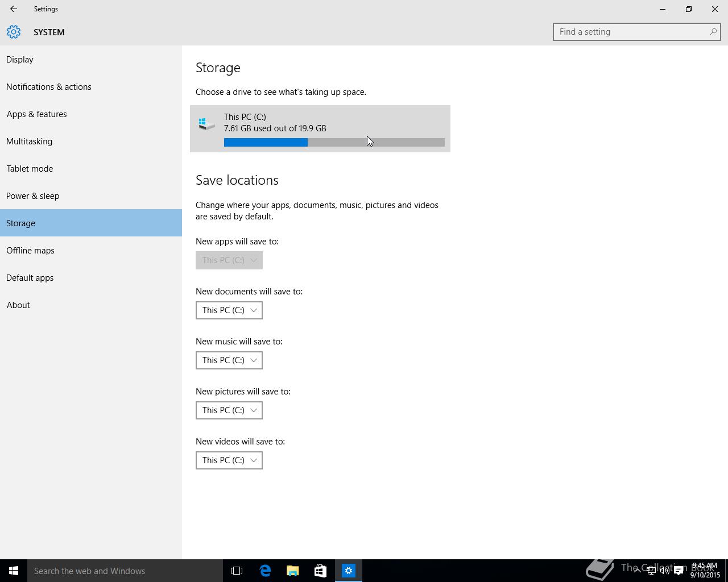This screenshot has height=582, width=728.
Task: Minimize the Settings window
Action: (x=663, y=9)
